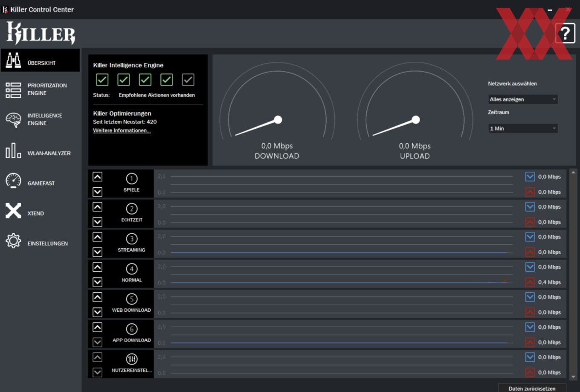
Task: Click the Spiele category circle icon
Action: tap(131, 178)
